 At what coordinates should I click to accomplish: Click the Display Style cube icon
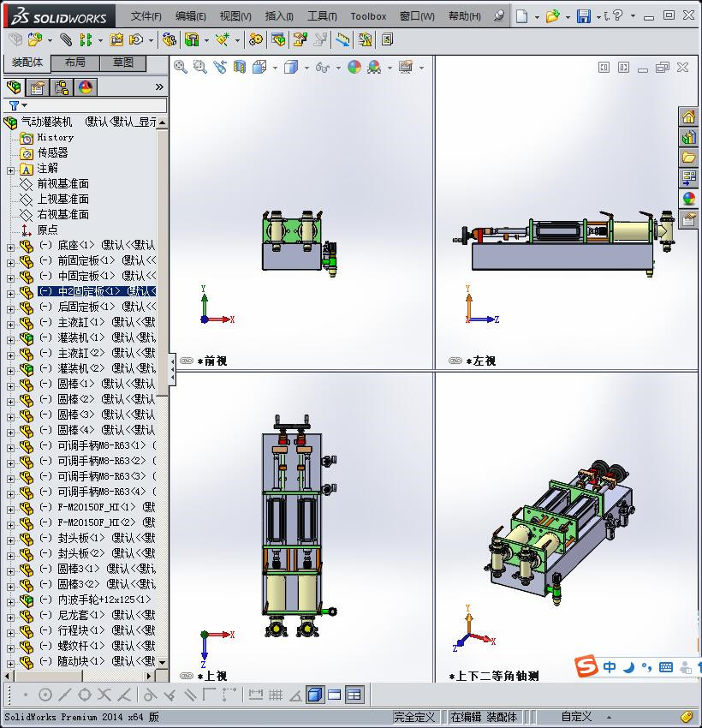(x=291, y=68)
